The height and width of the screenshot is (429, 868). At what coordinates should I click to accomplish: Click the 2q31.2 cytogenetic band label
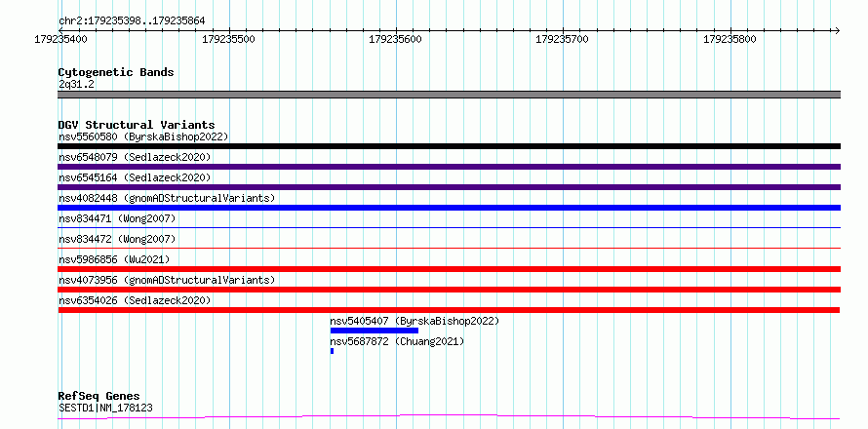76,84
